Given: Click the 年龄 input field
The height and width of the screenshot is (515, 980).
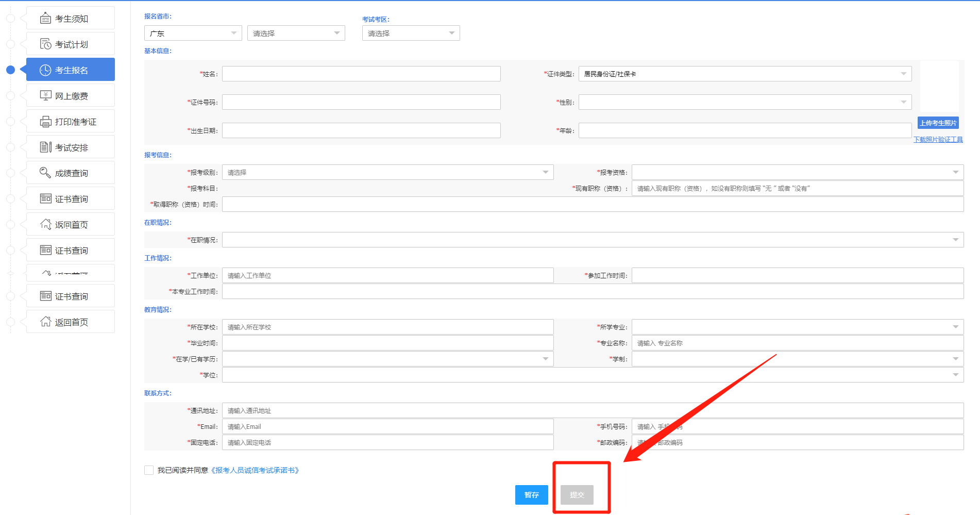Looking at the screenshot, I should click(745, 130).
